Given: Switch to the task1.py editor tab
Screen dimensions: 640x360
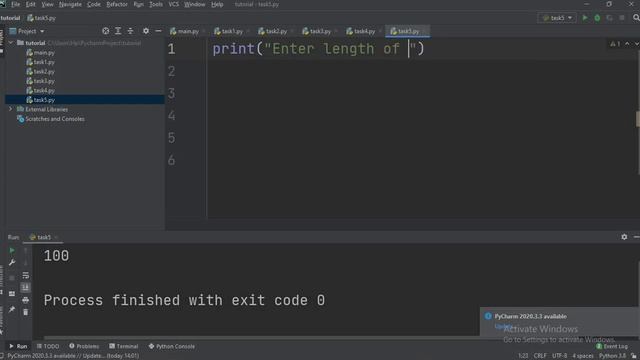Looking at the screenshot, I should (229, 31).
